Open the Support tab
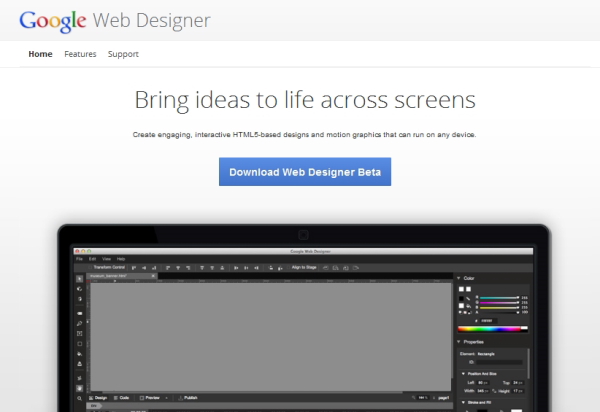600x412 pixels. [123, 54]
